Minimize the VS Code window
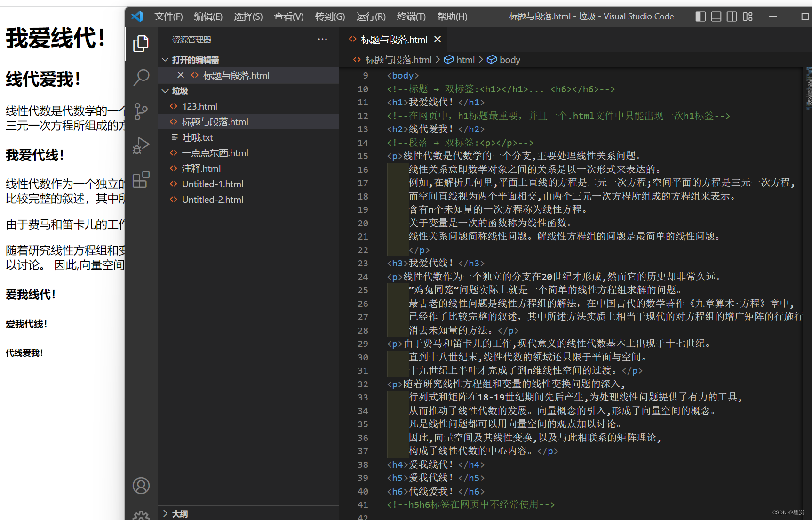This screenshot has width=812, height=520. coord(773,16)
